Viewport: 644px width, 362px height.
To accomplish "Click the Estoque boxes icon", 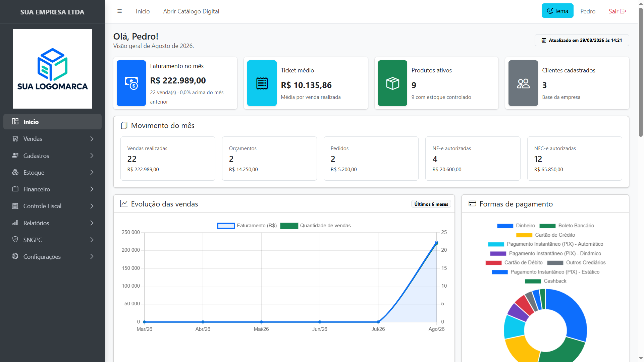I will 15,172.
